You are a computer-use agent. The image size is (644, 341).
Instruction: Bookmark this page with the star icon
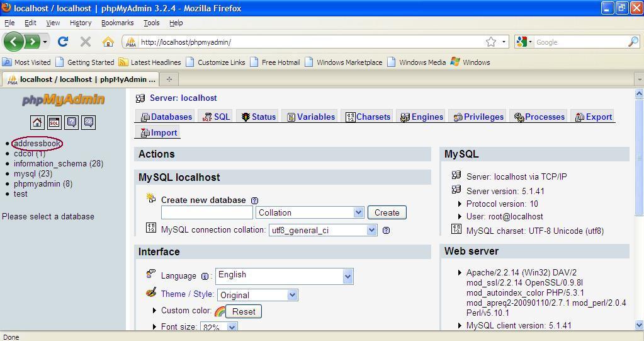pos(491,42)
